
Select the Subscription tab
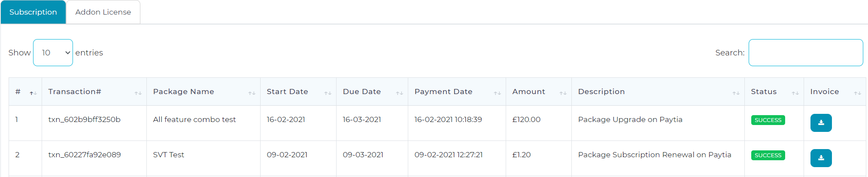tap(33, 12)
